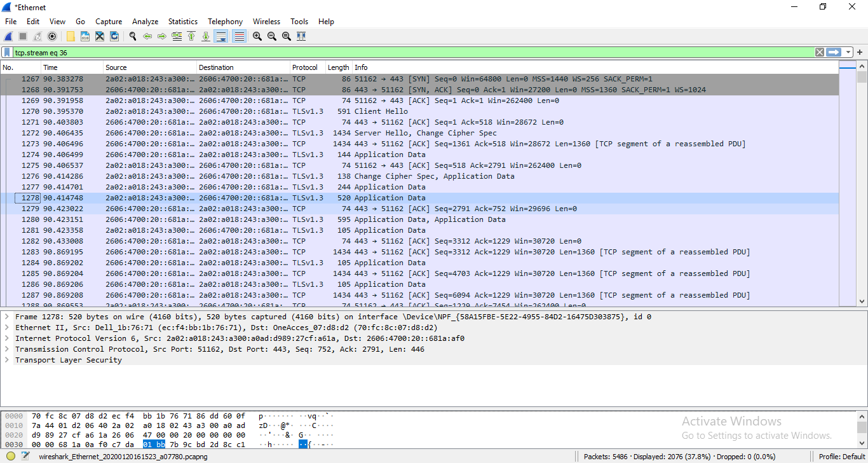Select packet 1270 Client Hello row

(419, 111)
